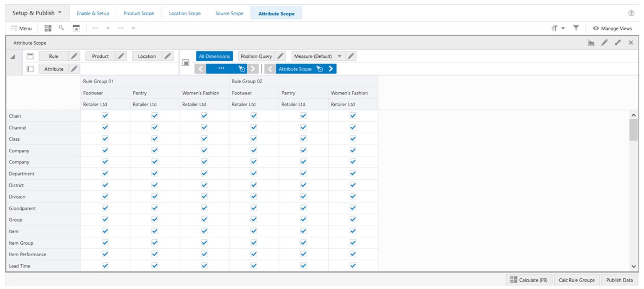The height and width of the screenshot is (289, 644).
Task: Switch to Location Scope tab
Action: coord(185,13)
